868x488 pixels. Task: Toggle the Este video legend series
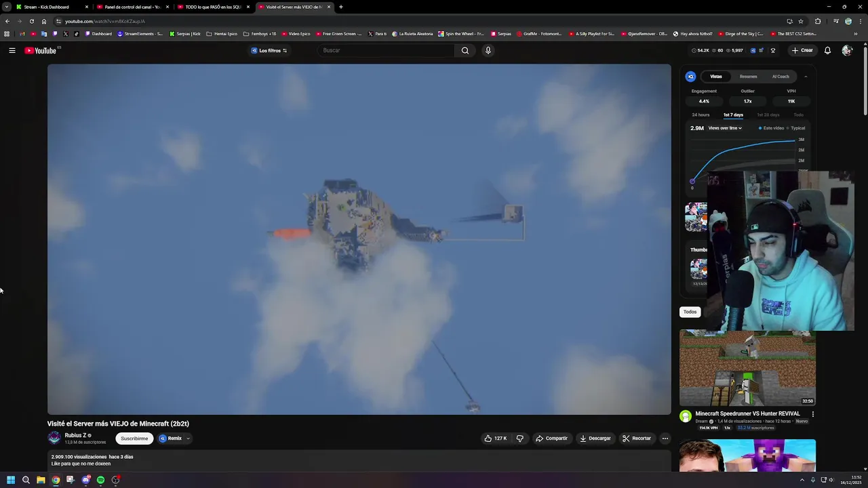coord(771,128)
